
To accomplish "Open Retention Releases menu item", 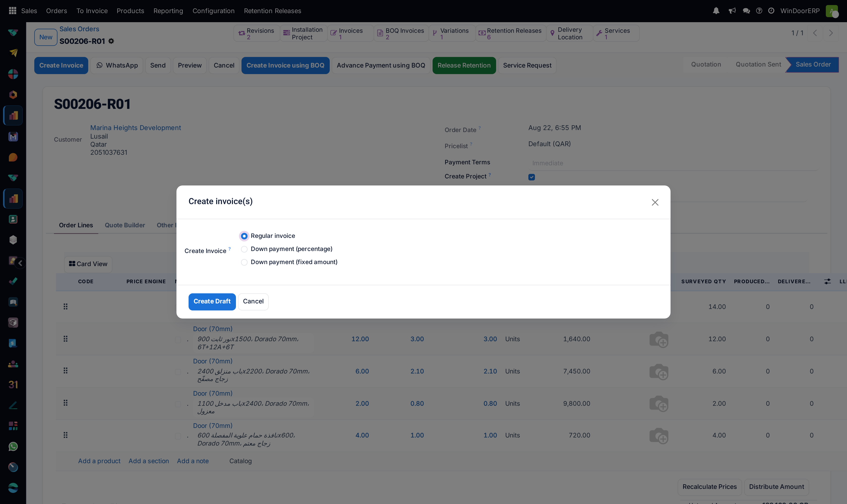I will [x=272, y=11].
